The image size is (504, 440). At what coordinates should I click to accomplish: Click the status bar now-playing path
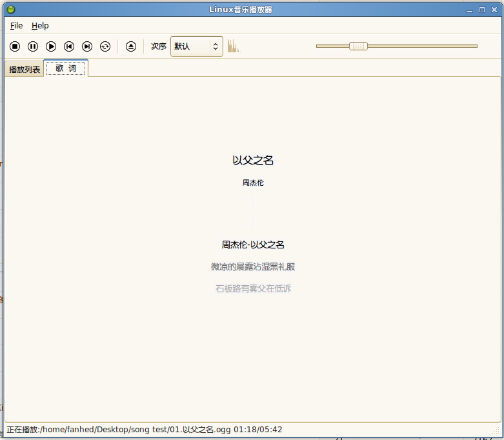(x=145, y=430)
